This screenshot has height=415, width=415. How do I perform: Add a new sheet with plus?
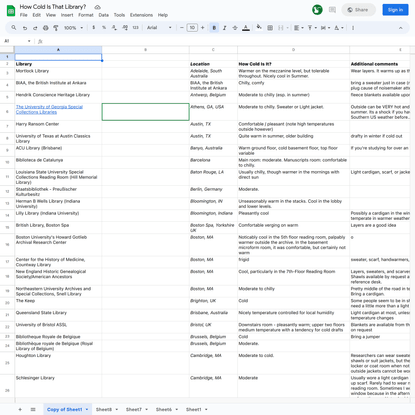click(20, 409)
